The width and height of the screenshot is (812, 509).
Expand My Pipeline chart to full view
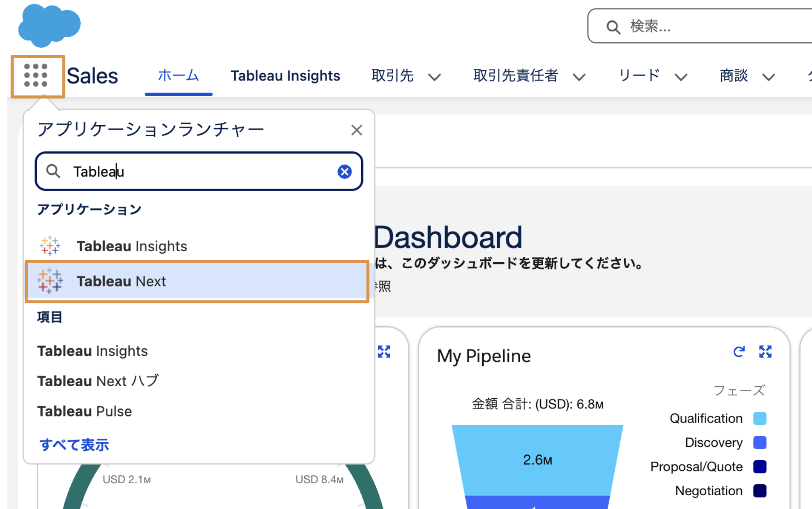click(765, 352)
